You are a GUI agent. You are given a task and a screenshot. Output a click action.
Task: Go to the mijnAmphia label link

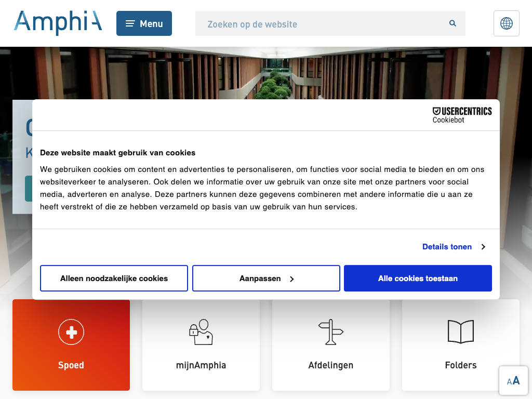[x=201, y=365]
